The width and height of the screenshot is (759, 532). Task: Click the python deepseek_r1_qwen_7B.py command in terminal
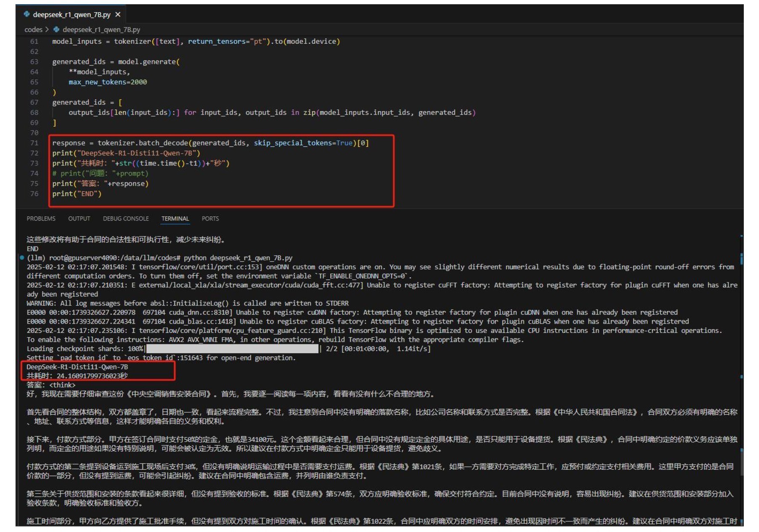(238, 258)
